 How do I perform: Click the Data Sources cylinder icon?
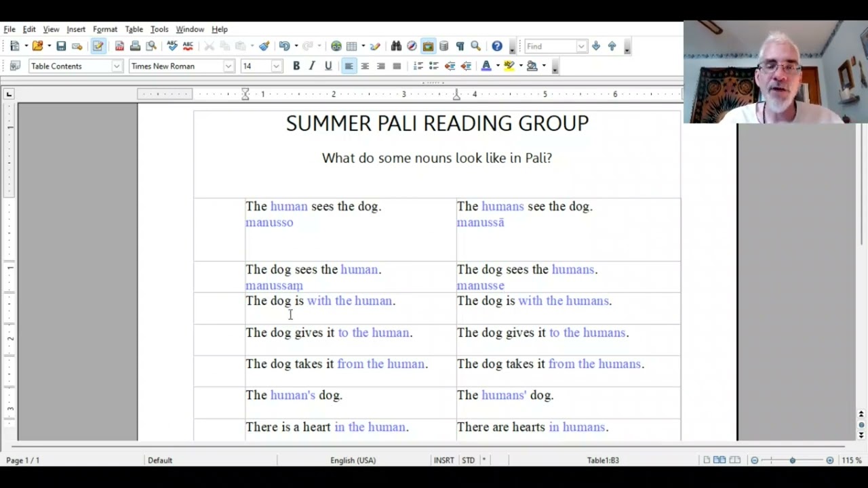pyautogui.click(x=443, y=46)
